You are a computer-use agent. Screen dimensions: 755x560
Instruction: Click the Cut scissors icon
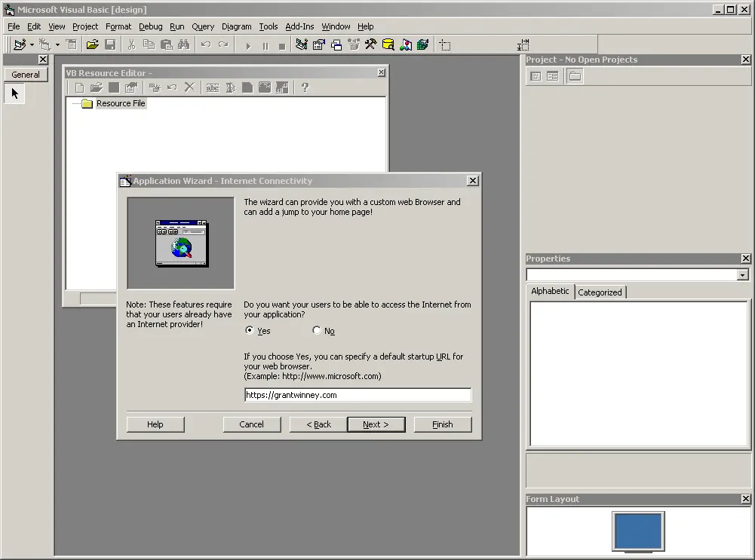pos(131,44)
